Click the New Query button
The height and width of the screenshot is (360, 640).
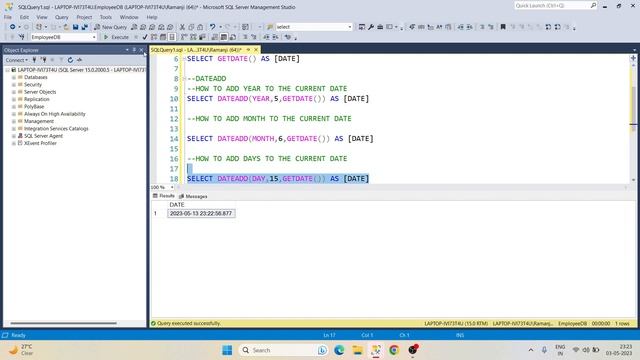point(110,27)
